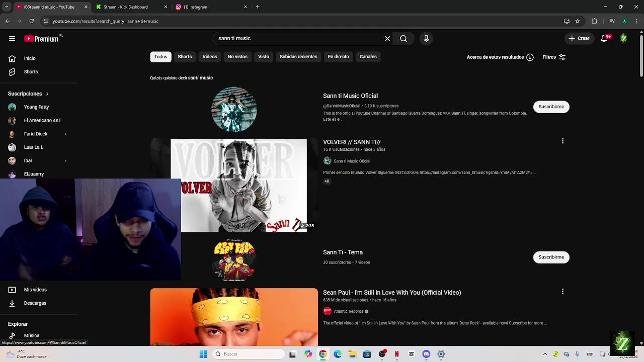This screenshot has height=362, width=644.
Task: Click the YouTube Premium logo
Action: click(x=41, y=39)
